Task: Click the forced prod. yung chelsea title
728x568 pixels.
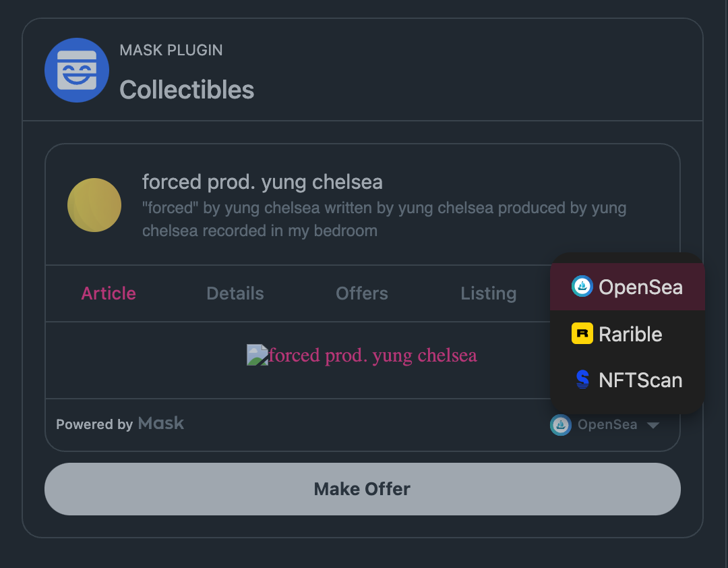Action: coord(262,182)
